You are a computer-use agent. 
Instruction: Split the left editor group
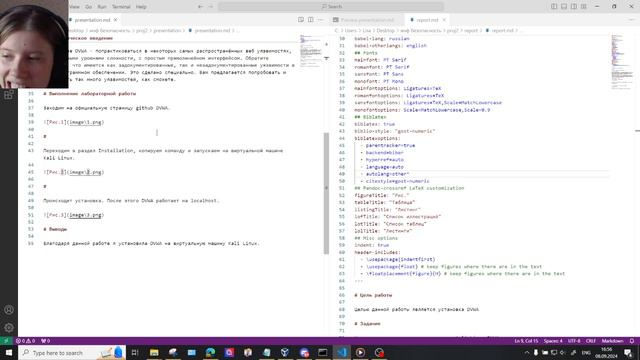(x=311, y=20)
